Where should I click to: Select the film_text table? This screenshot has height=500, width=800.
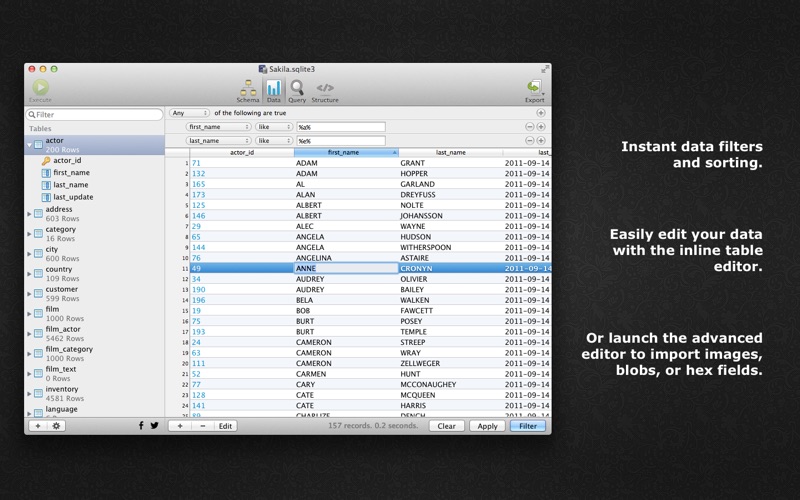coord(94,373)
